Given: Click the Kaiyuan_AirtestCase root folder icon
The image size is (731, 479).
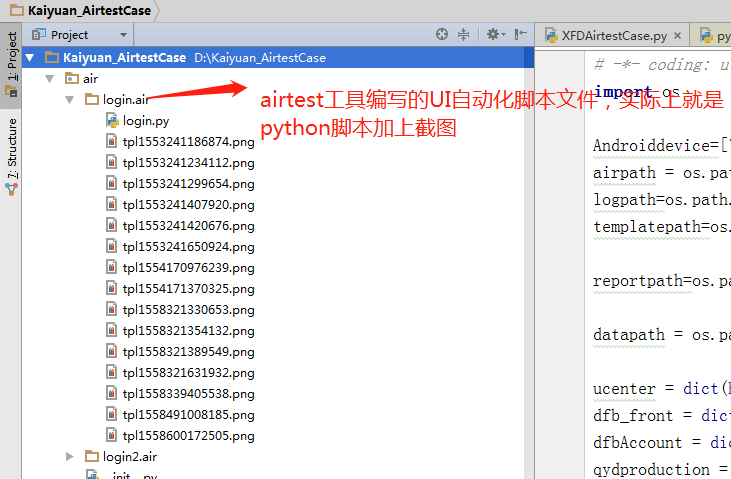Looking at the screenshot, I should (52, 57).
